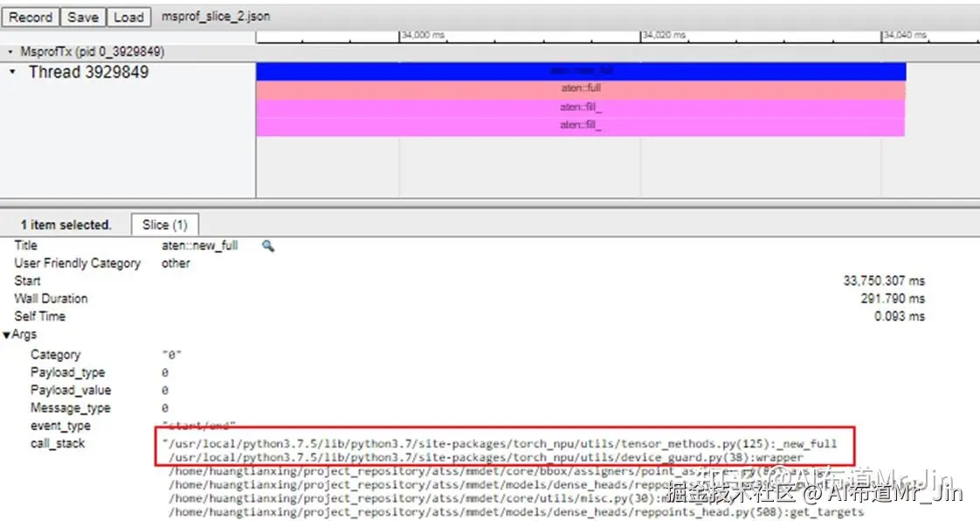The width and height of the screenshot is (980, 521).
Task: Click the Payload_value label
Action: coord(71,390)
